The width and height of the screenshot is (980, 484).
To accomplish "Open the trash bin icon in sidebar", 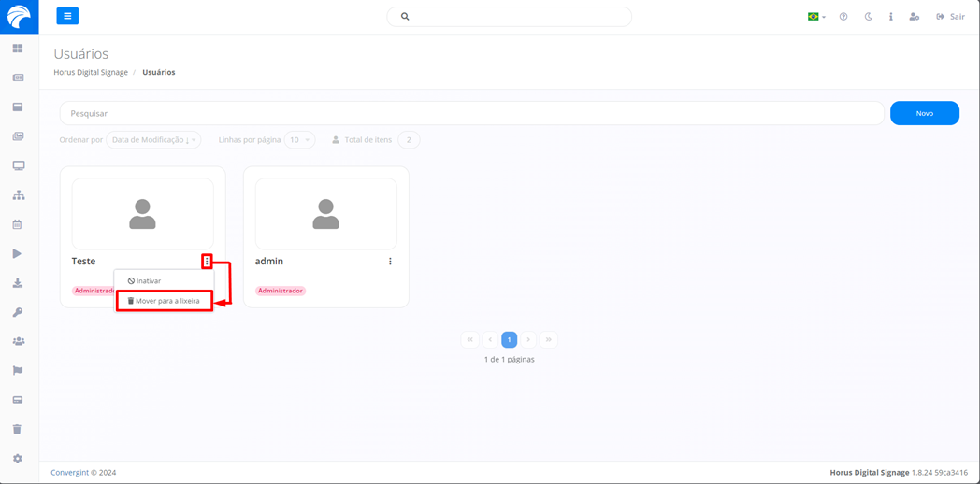I will 18,429.
